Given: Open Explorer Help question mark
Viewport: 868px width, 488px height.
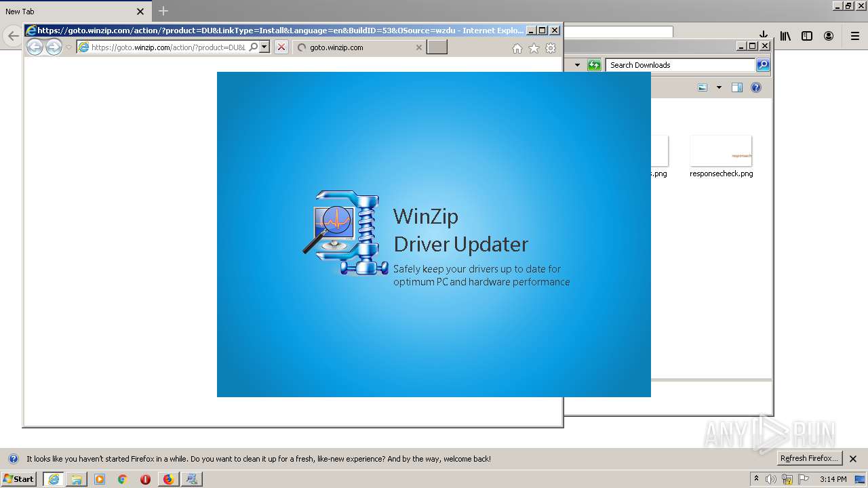Looking at the screenshot, I should (756, 87).
